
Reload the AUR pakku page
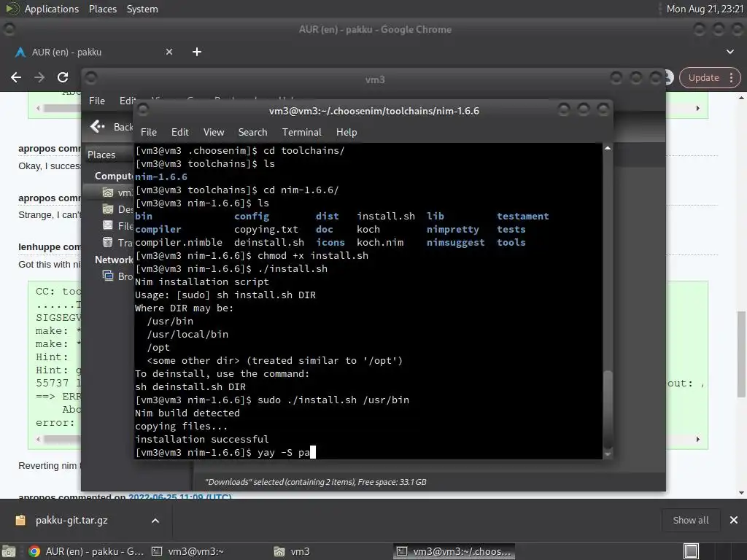point(63,77)
